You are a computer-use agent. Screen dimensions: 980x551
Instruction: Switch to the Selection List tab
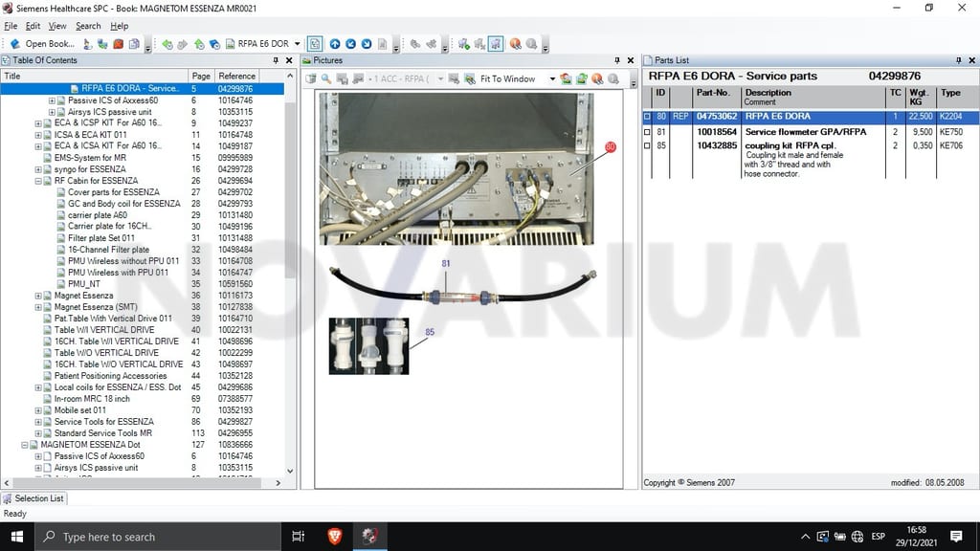(x=33, y=498)
